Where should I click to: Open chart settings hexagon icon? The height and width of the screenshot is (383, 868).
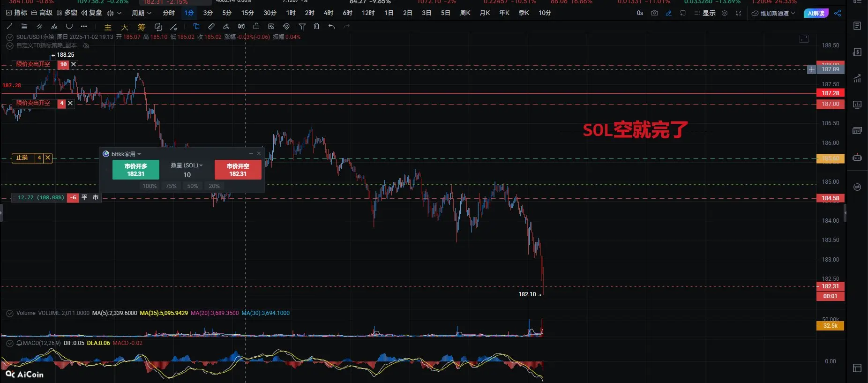725,13
